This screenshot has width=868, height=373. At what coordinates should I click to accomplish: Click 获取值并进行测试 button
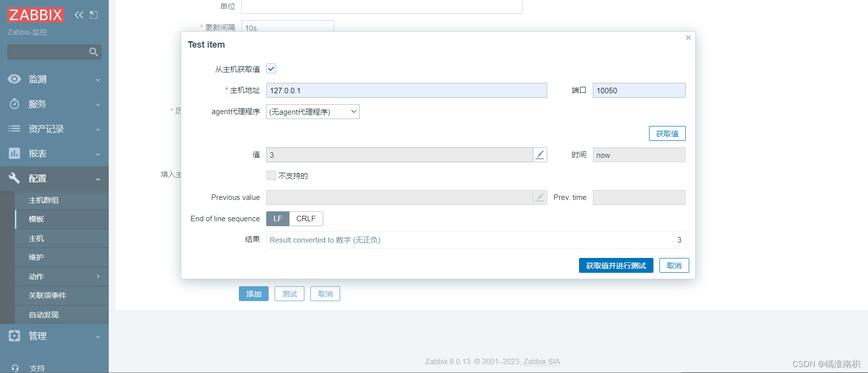coord(616,265)
